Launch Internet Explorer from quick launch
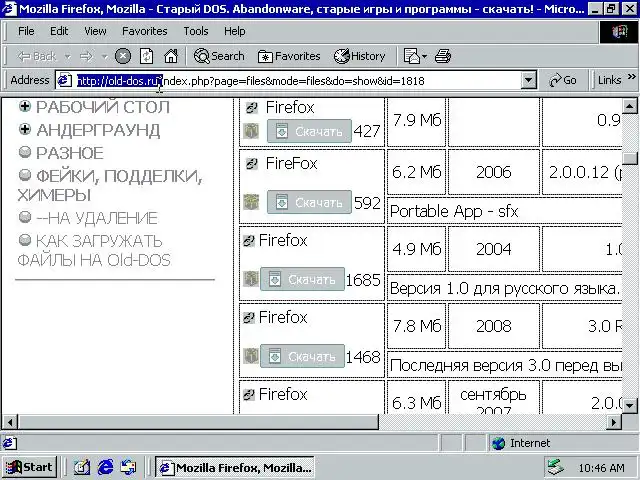The width and height of the screenshot is (640, 480). point(105,467)
